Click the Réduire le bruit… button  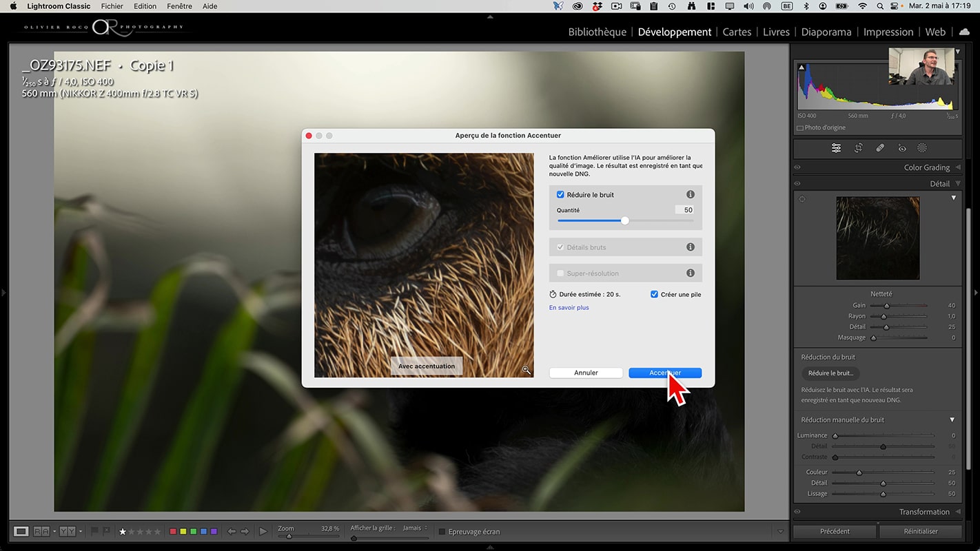tap(830, 373)
